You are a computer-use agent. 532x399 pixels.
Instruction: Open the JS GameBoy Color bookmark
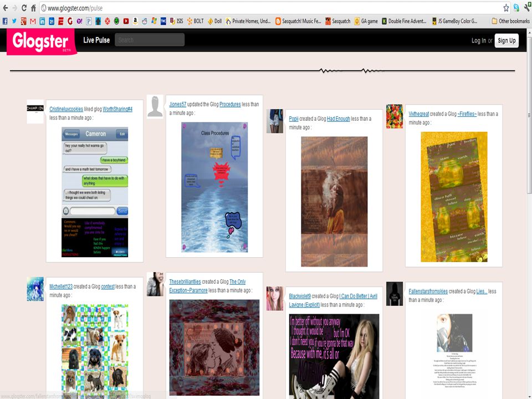click(454, 21)
